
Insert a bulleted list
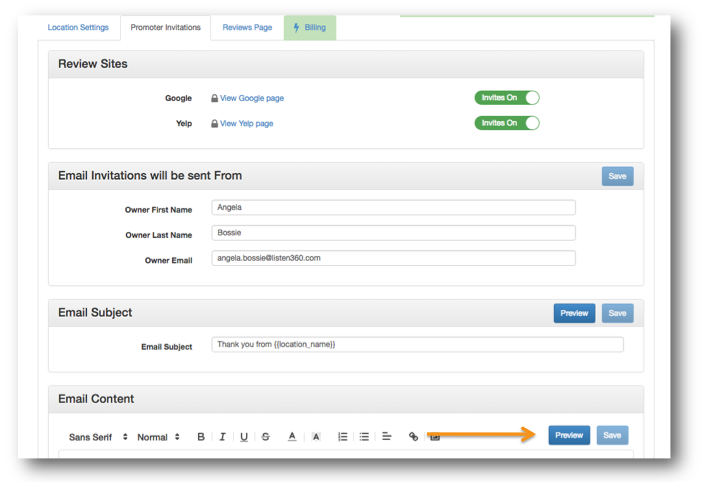click(364, 436)
